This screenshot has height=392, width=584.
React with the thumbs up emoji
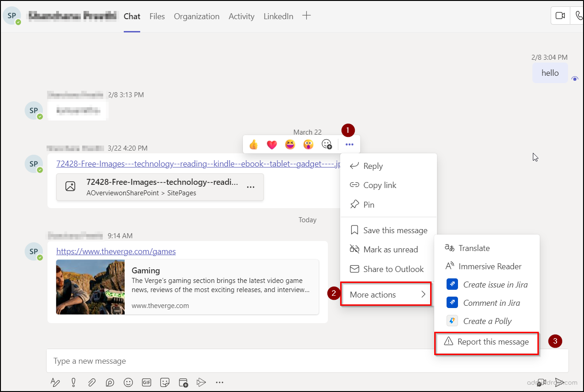coord(253,144)
